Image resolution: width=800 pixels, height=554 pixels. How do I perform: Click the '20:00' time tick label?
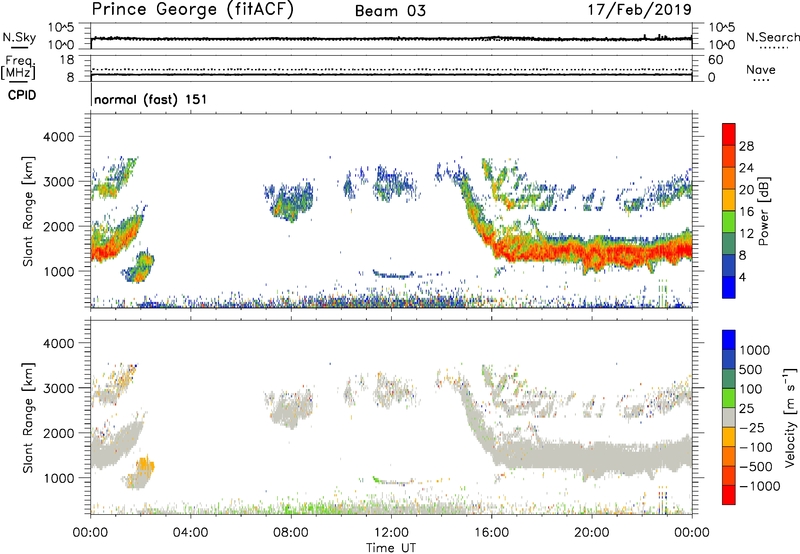pos(592,533)
